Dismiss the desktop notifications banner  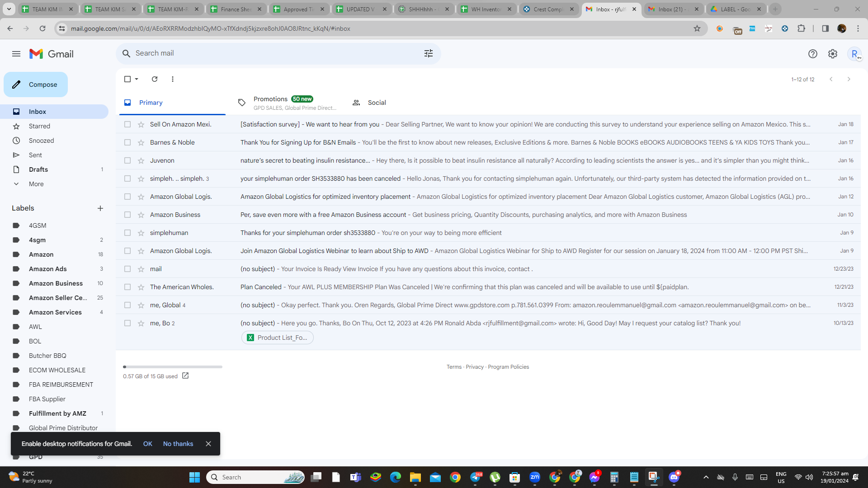(x=208, y=444)
